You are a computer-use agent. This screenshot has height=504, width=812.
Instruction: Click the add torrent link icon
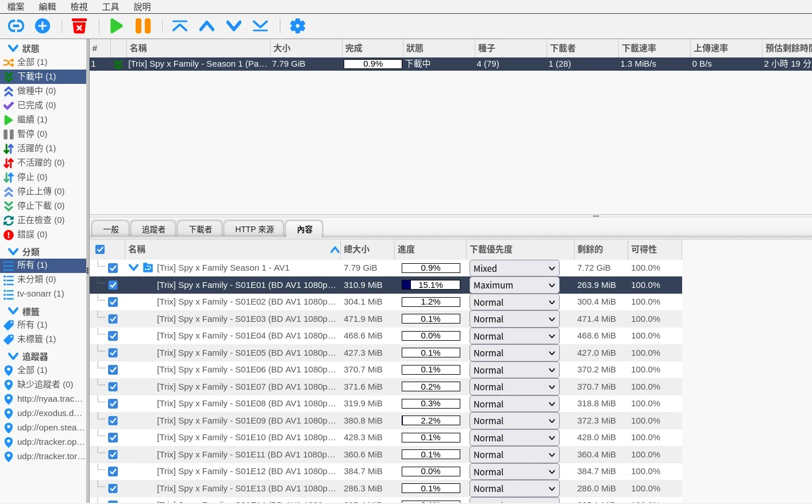tap(16, 26)
